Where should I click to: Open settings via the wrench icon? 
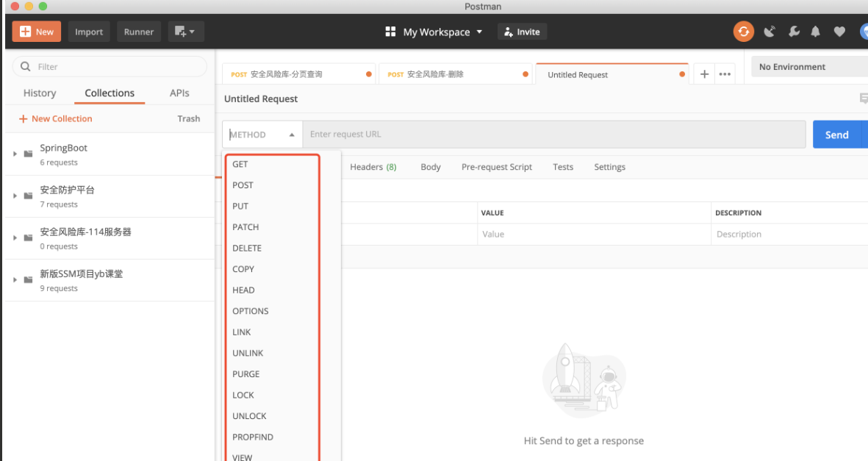click(794, 32)
